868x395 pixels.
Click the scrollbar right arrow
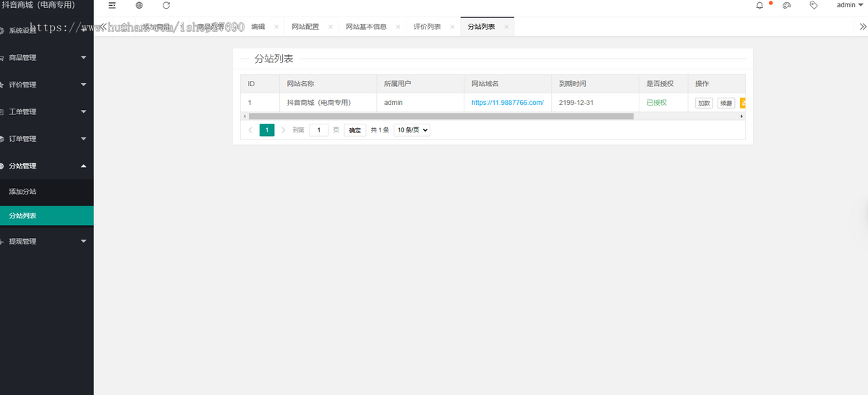[x=741, y=116]
